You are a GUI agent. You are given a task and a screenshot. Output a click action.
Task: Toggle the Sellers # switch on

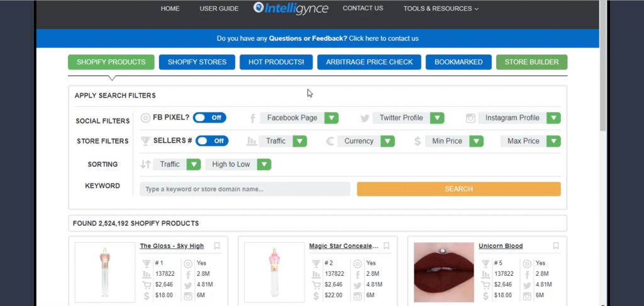point(211,140)
